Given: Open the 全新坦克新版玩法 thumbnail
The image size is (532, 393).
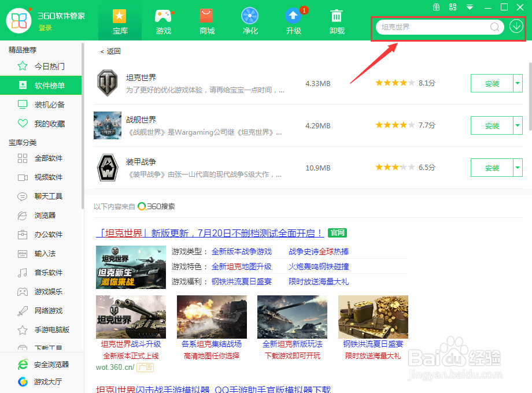Looking at the screenshot, I should (292, 317).
